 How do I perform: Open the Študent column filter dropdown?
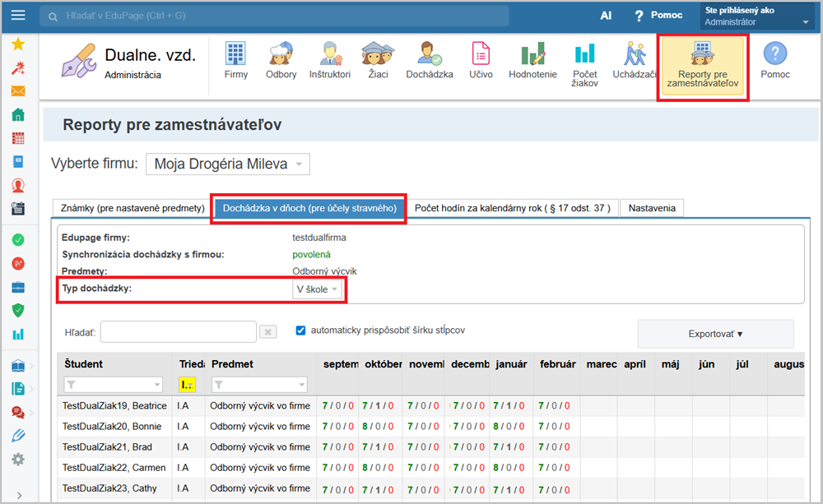coord(114,384)
